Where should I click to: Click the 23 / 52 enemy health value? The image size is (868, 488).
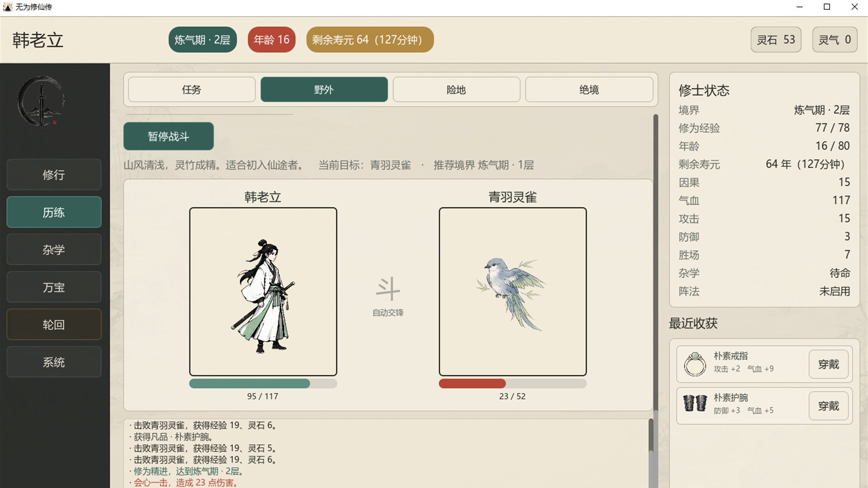pos(512,396)
